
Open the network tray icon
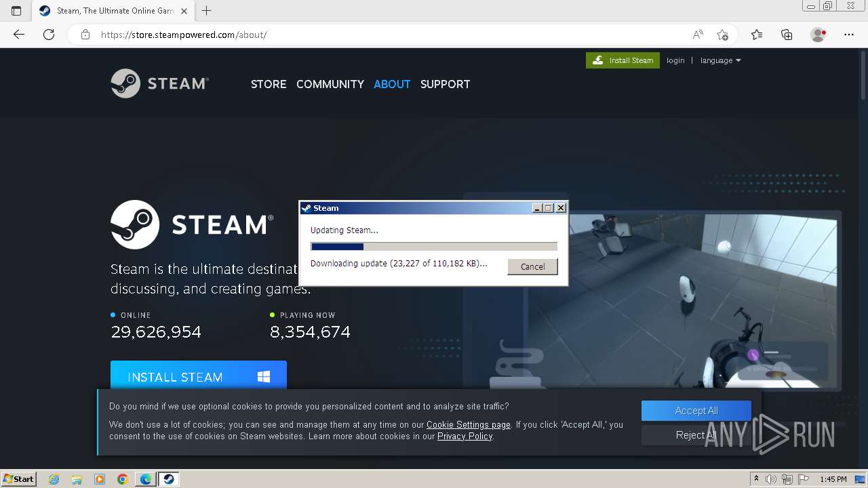786,479
